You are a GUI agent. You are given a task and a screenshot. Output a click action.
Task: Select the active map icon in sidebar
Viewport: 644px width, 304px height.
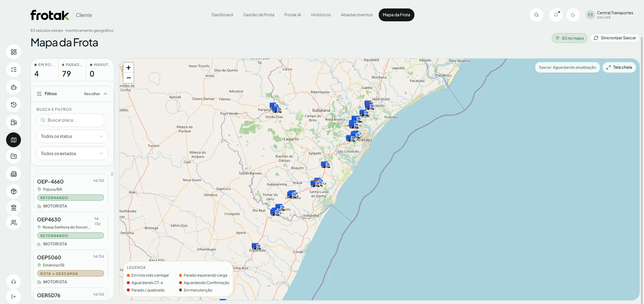click(14, 140)
